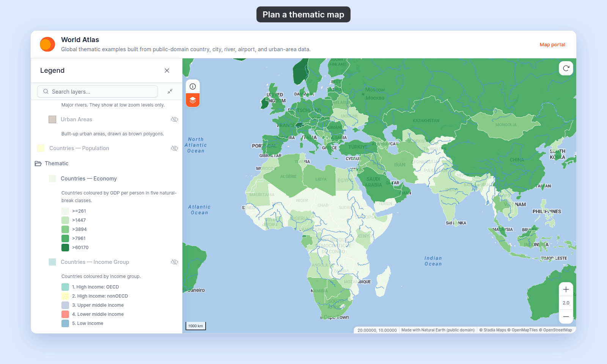Select the >7961 legend class swatch
The height and width of the screenshot is (364, 607).
tap(65, 238)
